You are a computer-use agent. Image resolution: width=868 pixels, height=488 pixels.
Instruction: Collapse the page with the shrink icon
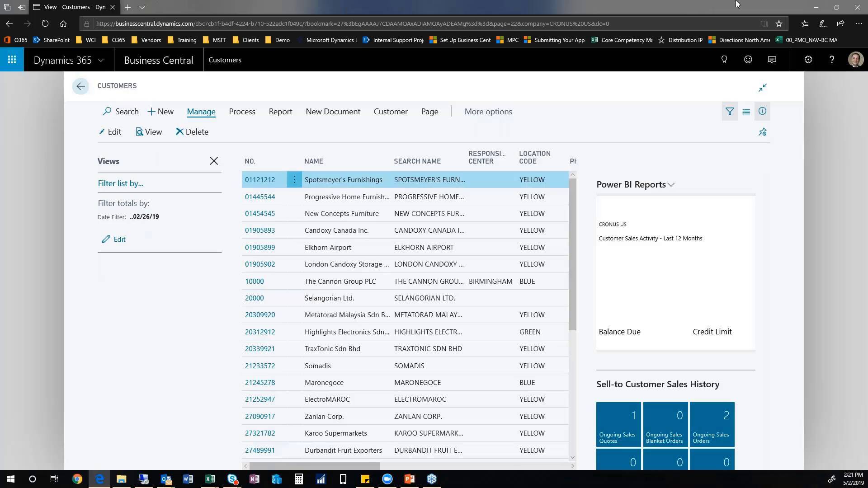(x=763, y=87)
